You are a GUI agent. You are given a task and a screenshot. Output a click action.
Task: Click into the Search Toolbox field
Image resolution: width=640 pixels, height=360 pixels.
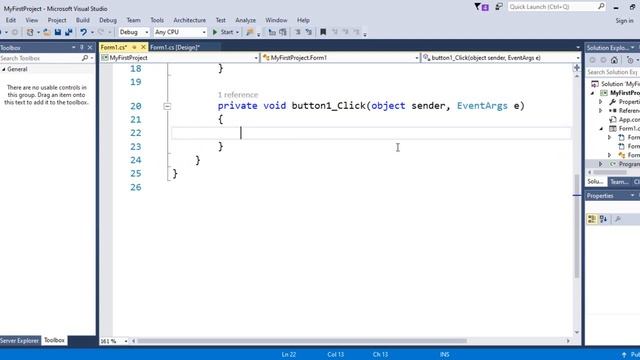[40, 58]
